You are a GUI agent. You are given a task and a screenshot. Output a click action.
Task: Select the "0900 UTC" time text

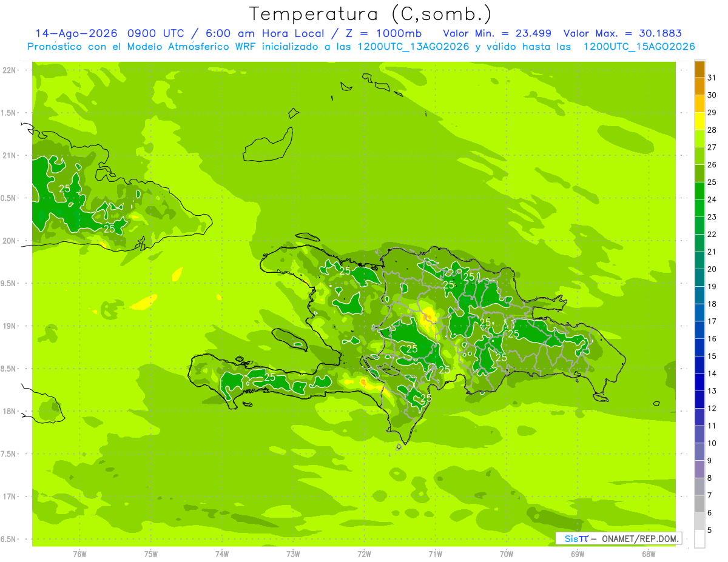(158, 33)
